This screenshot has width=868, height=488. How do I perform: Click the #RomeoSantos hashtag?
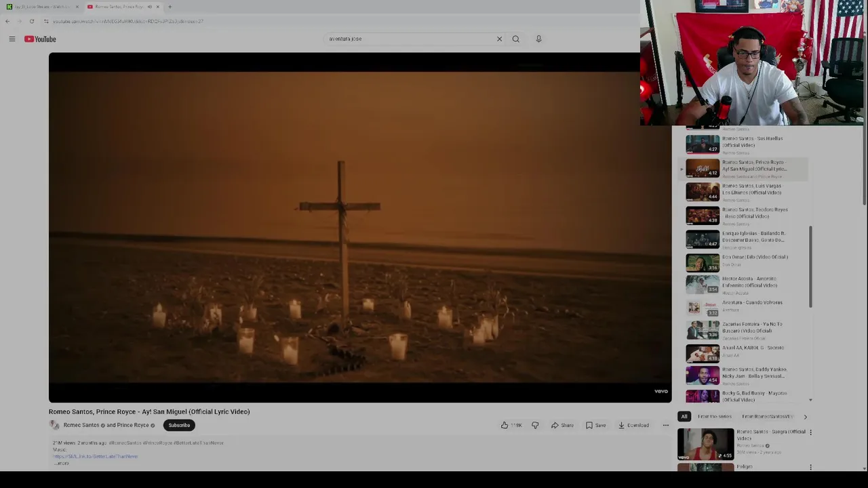(125, 443)
